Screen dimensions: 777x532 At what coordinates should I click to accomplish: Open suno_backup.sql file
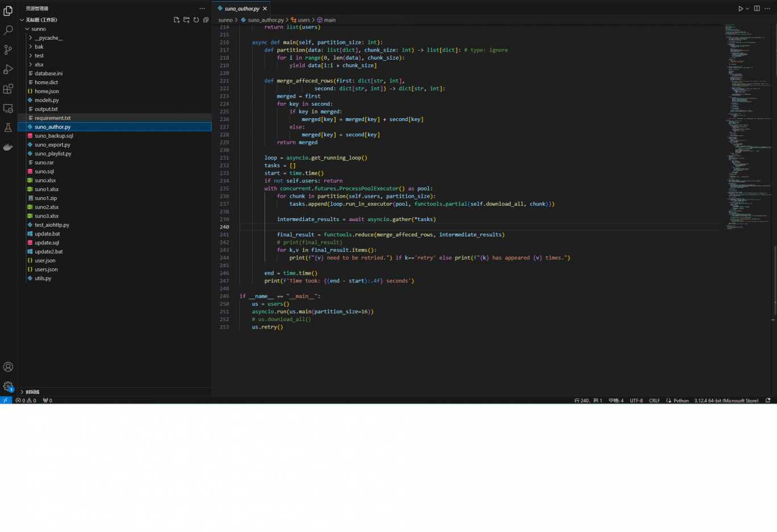114,136
